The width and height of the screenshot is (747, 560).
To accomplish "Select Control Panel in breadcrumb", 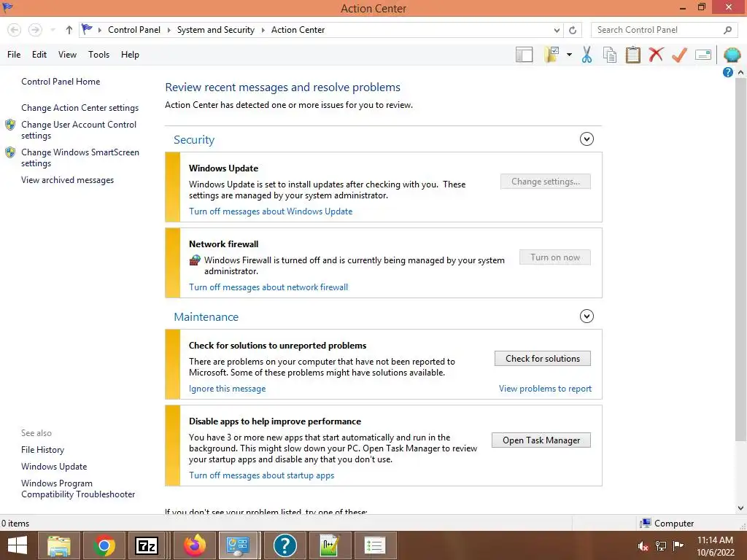I will (x=134, y=30).
